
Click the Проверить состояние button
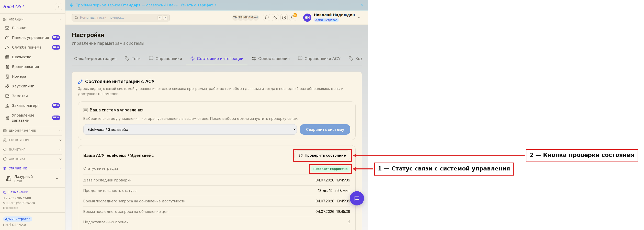pos(322,155)
